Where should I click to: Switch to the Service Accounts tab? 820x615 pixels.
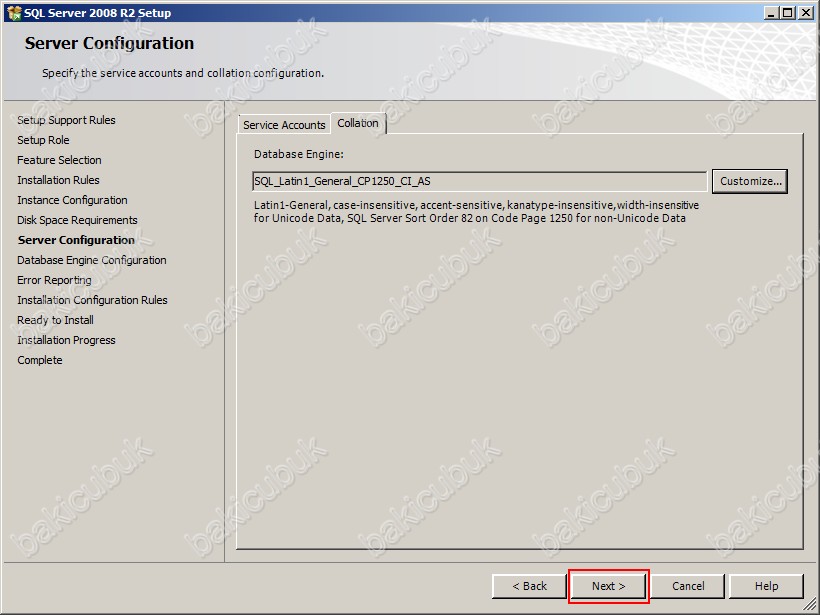point(284,125)
